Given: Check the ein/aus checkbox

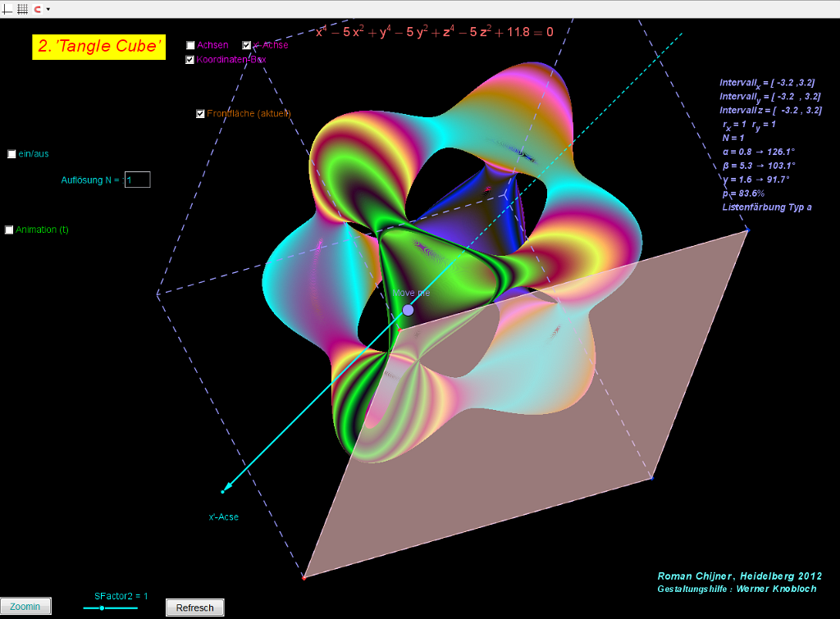Looking at the screenshot, I should 11,154.
